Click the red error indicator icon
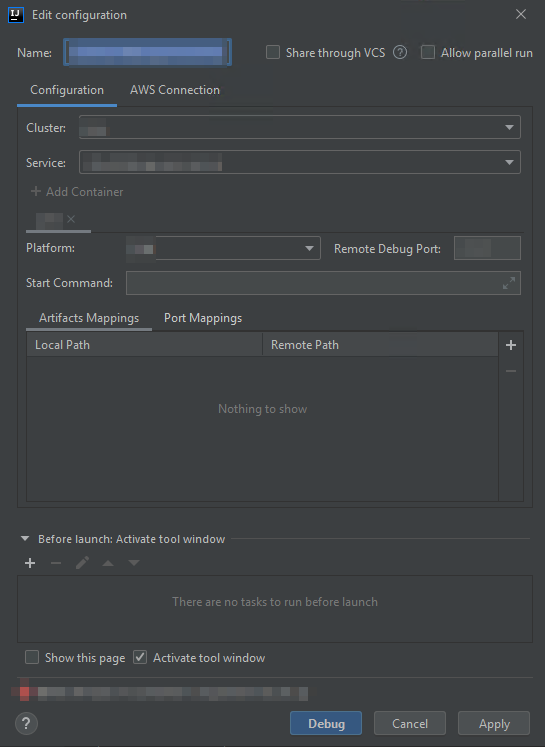Screen dimensions: 545x747 point(24,693)
